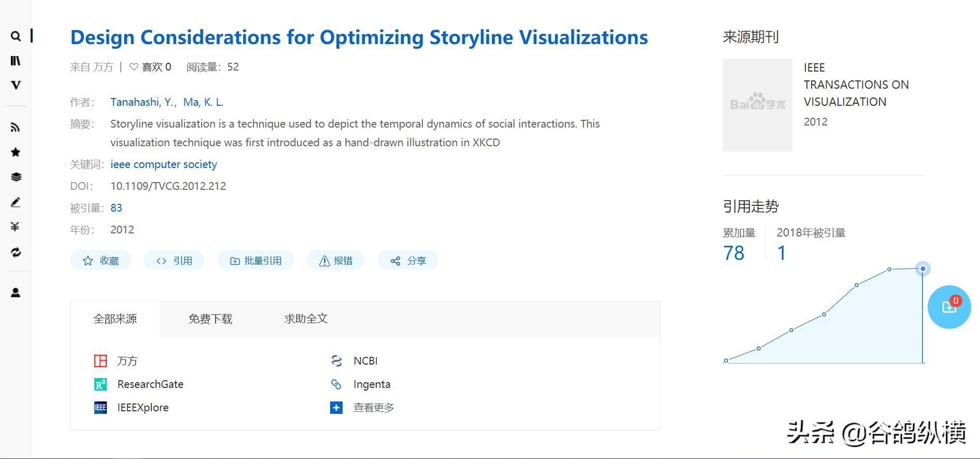Click the stacked layers icon in sidebar
The height and width of the screenshot is (459, 980).
point(16,177)
